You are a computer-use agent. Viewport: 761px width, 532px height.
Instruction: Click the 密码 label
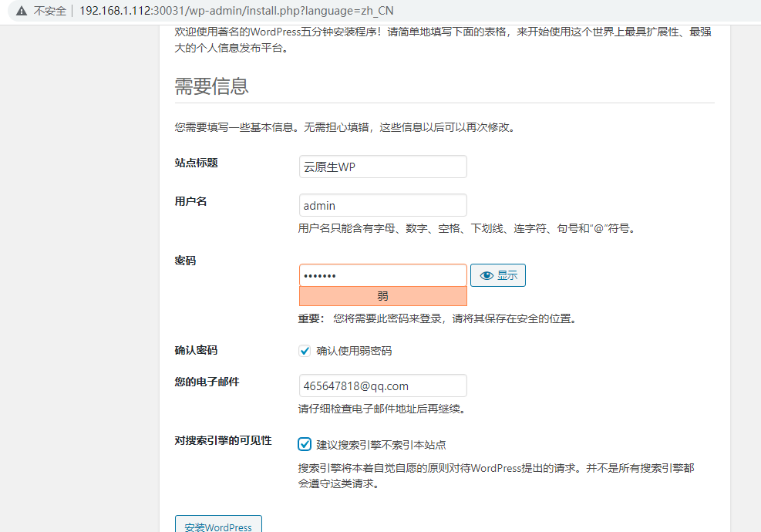pyautogui.click(x=185, y=261)
